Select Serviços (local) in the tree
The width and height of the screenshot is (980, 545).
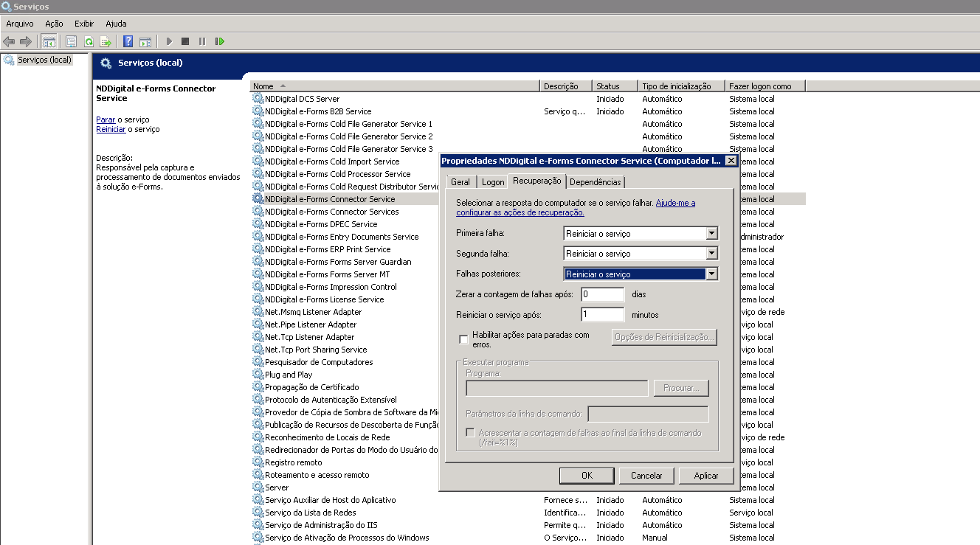[x=44, y=60]
